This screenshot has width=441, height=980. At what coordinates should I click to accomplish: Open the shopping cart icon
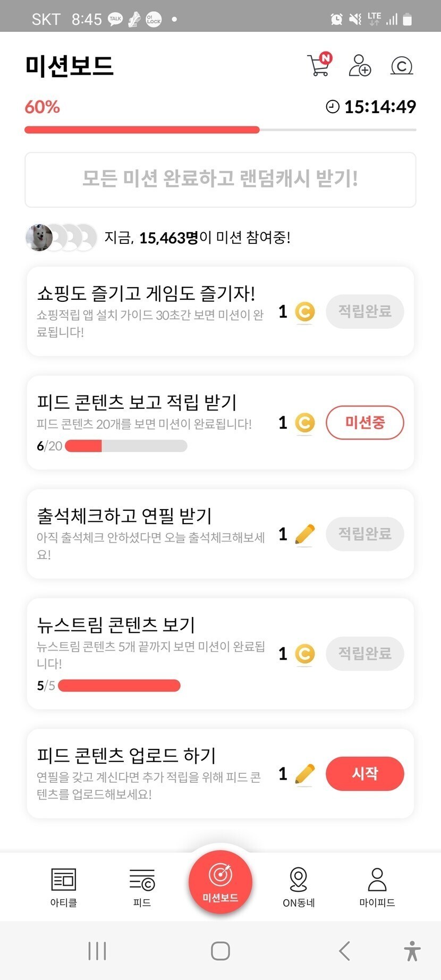tap(319, 65)
